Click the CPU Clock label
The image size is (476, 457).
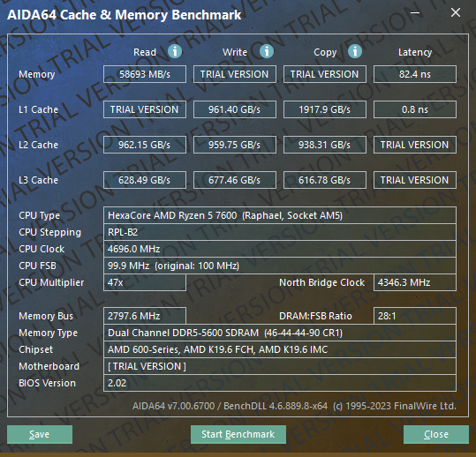42,249
